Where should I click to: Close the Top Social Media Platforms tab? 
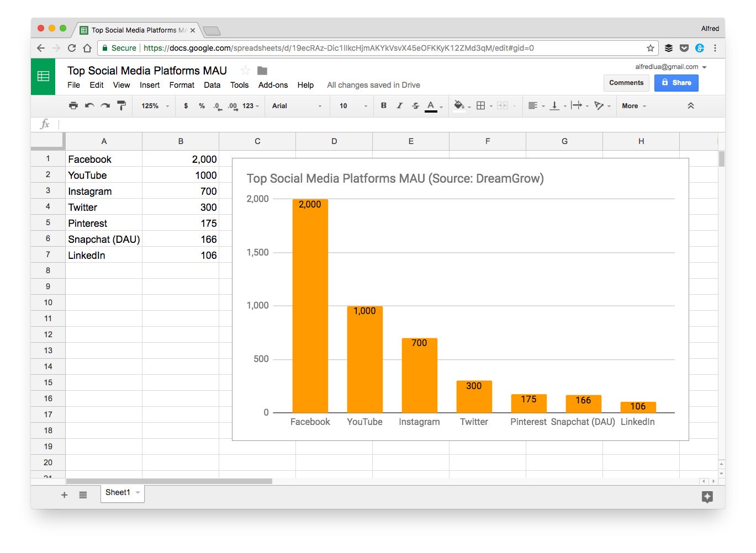tap(193, 30)
